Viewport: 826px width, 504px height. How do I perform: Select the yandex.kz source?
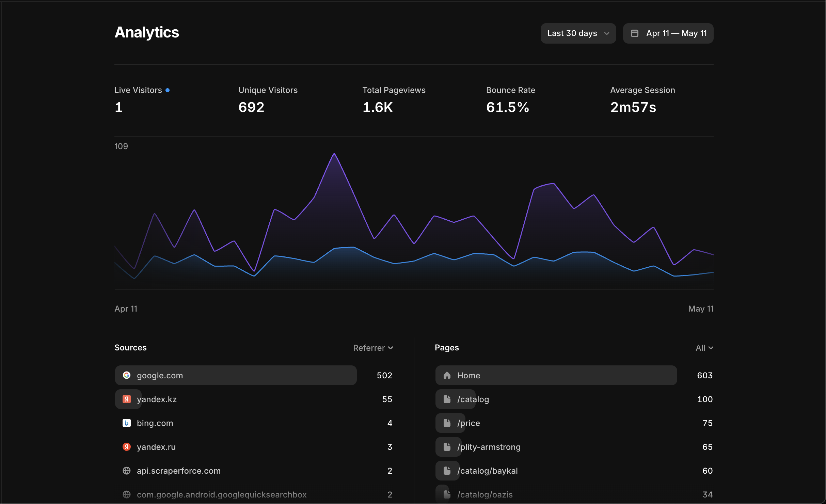[254, 399]
